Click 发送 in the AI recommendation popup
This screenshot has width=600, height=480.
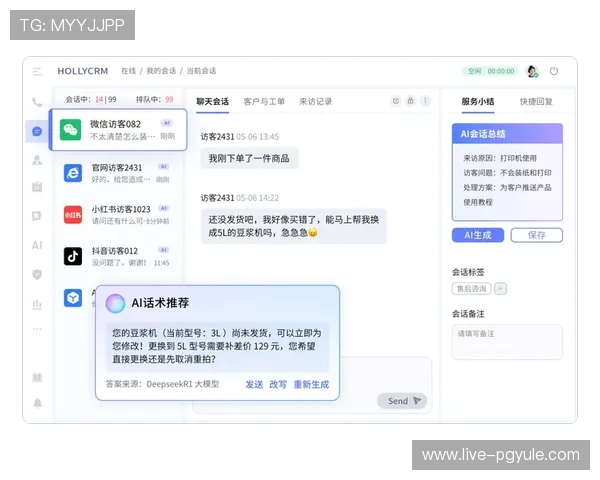click(x=254, y=384)
